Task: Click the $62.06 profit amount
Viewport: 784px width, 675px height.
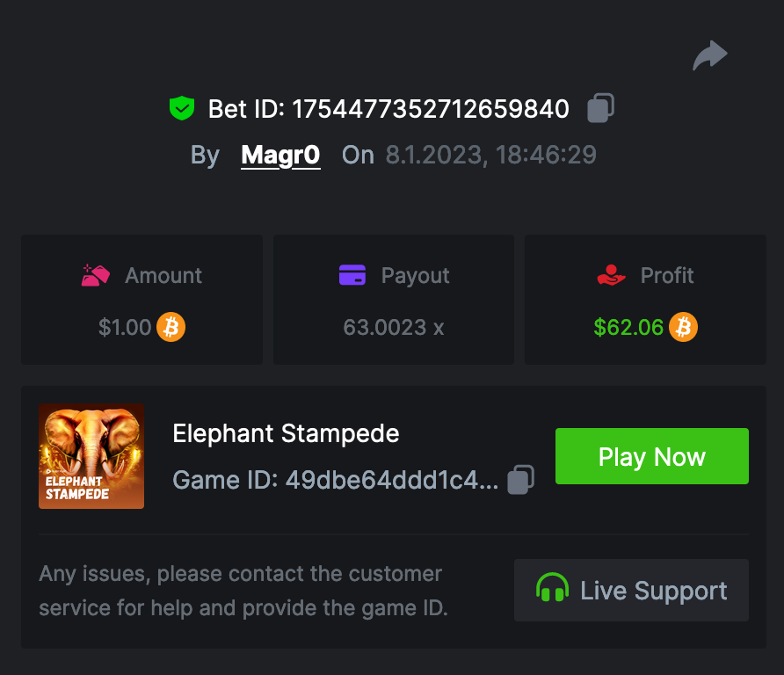Action: (x=628, y=328)
